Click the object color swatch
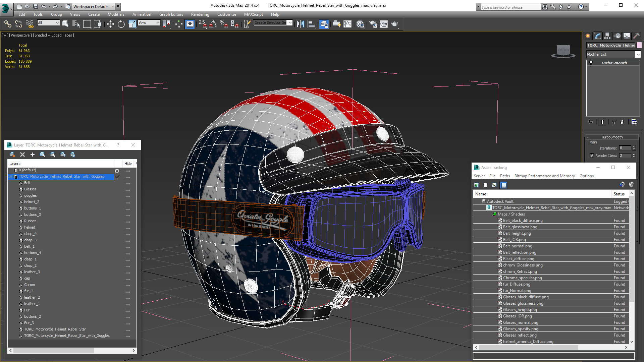644x362 pixels. click(639, 45)
